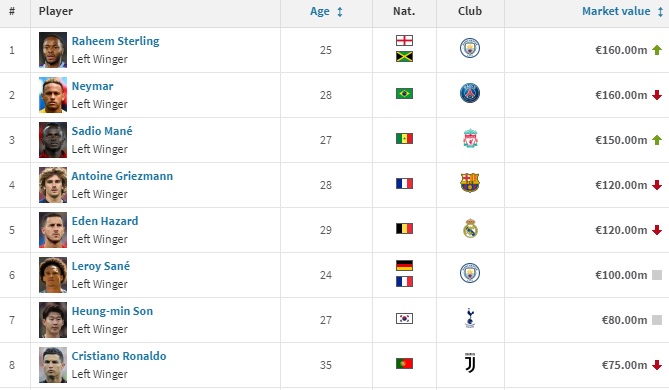Select the Juventus club logo
Image resolution: width=669 pixels, height=390 pixels.
[x=470, y=363]
